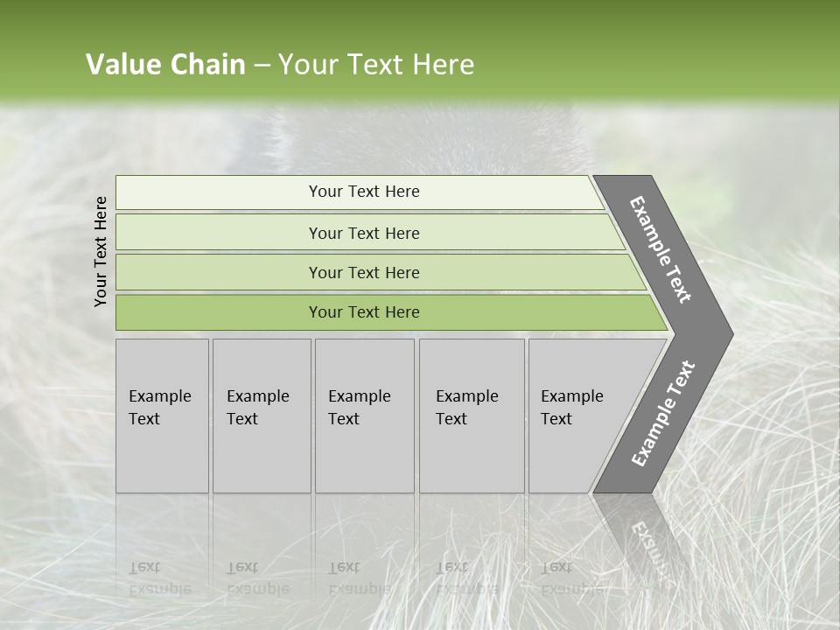
Task: Click the fourth gray 'Example Text' box
Action: [x=471, y=416]
